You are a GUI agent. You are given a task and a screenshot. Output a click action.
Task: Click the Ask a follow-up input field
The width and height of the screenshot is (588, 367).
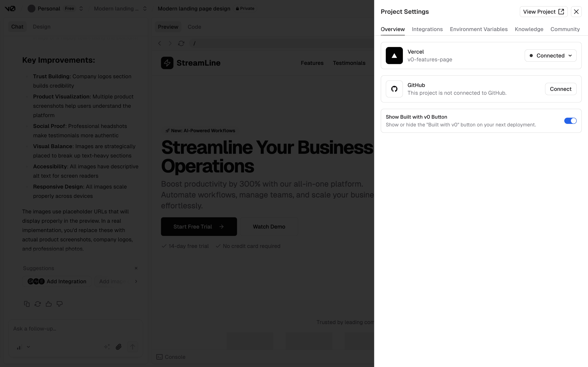pos(73,329)
